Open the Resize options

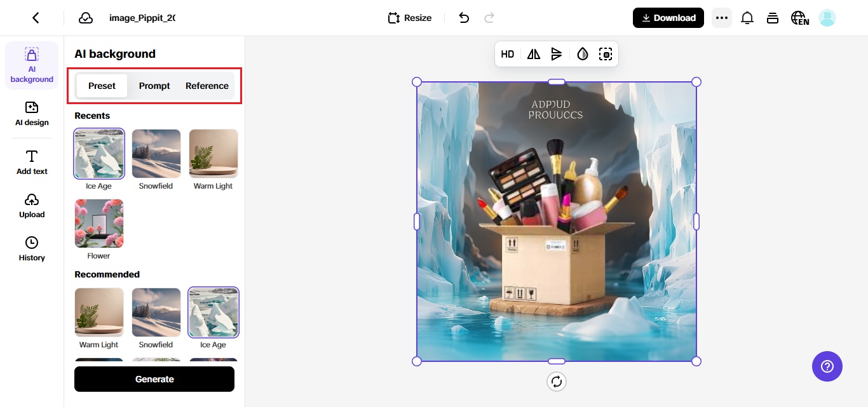[409, 18]
